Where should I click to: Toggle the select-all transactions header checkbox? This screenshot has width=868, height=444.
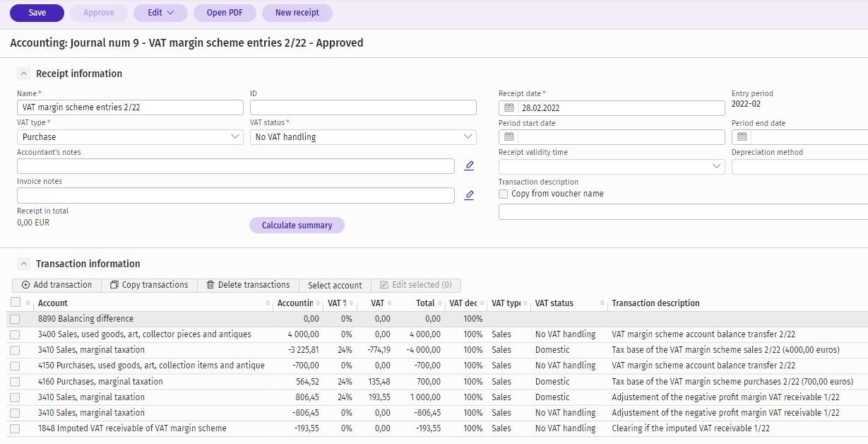point(16,303)
